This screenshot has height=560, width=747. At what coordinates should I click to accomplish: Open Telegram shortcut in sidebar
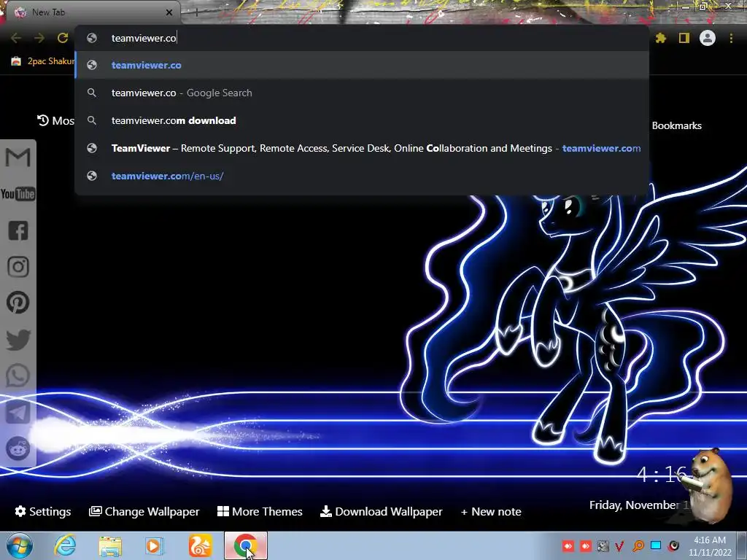pyautogui.click(x=18, y=413)
